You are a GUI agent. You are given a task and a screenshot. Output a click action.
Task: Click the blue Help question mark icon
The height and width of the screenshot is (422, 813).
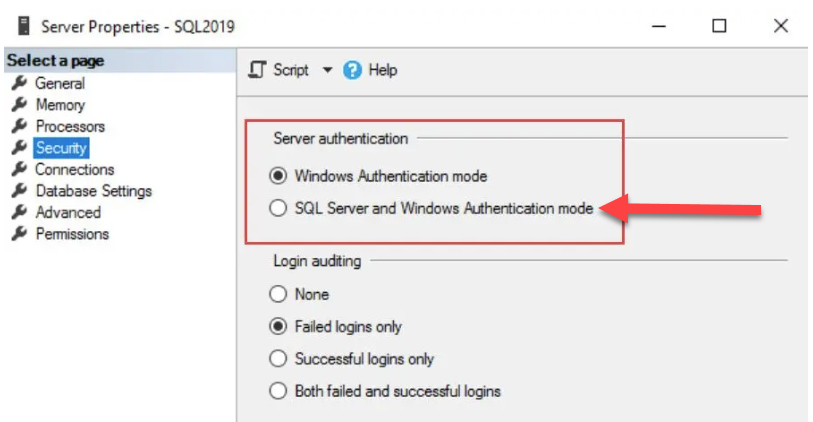coord(352,70)
